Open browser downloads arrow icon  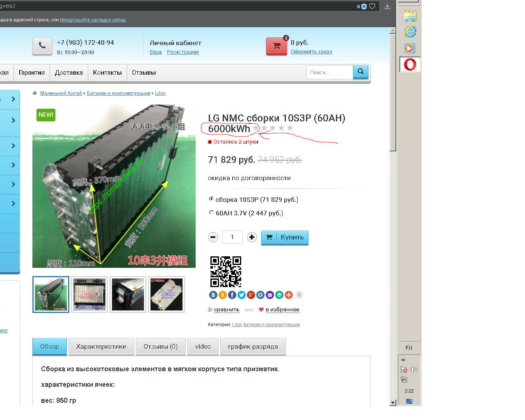[x=387, y=6]
